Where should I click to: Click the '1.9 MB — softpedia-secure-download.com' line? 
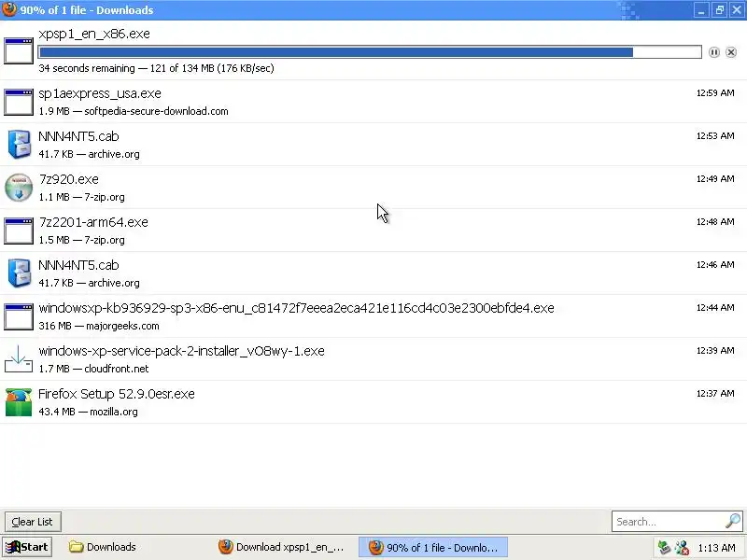(x=134, y=111)
